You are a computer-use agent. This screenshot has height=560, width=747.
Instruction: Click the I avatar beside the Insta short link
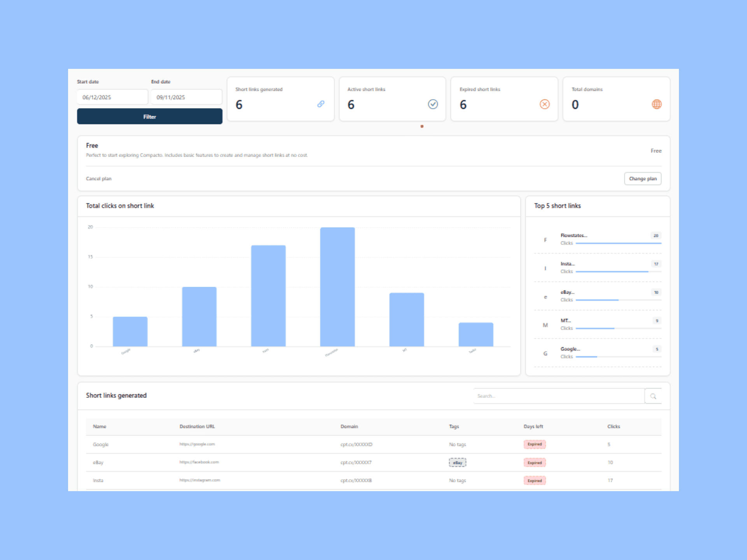point(545,268)
